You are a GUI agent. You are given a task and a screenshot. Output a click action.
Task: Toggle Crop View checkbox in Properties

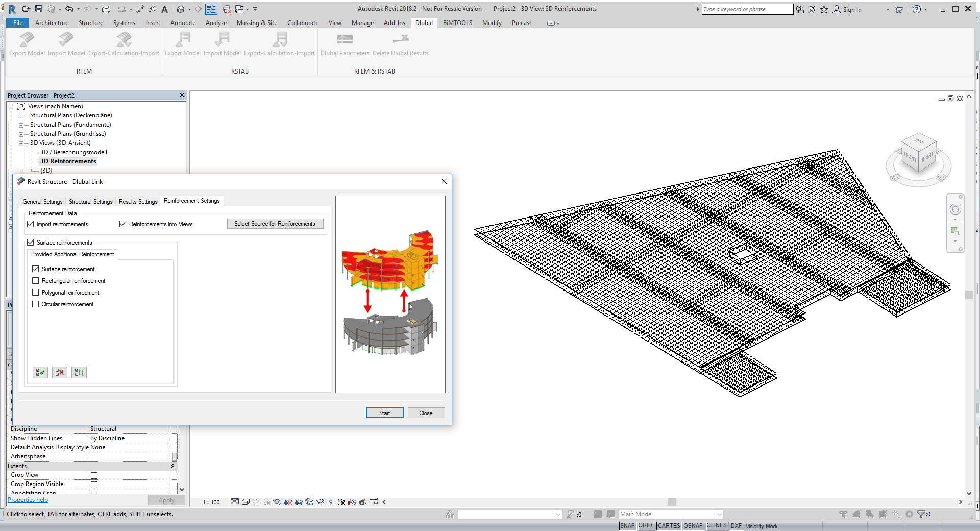(x=94, y=475)
